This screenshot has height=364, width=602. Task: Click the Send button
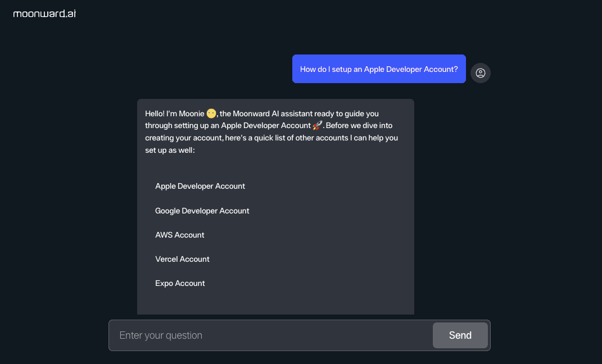click(460, 335)
